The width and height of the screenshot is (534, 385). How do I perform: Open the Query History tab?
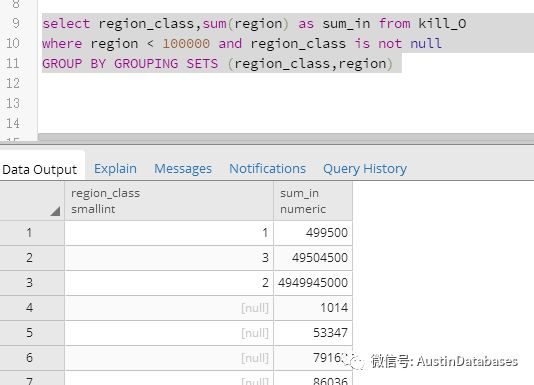(365, 169)
